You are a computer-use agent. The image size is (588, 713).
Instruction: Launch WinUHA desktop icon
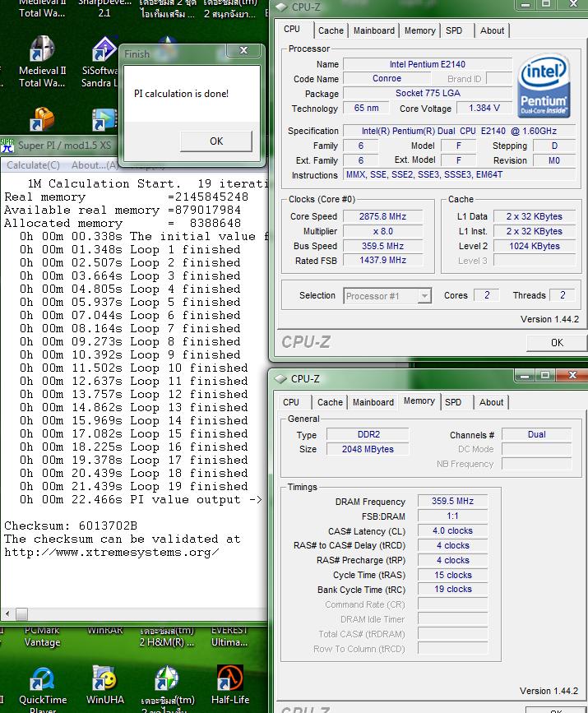coord(105,685)
